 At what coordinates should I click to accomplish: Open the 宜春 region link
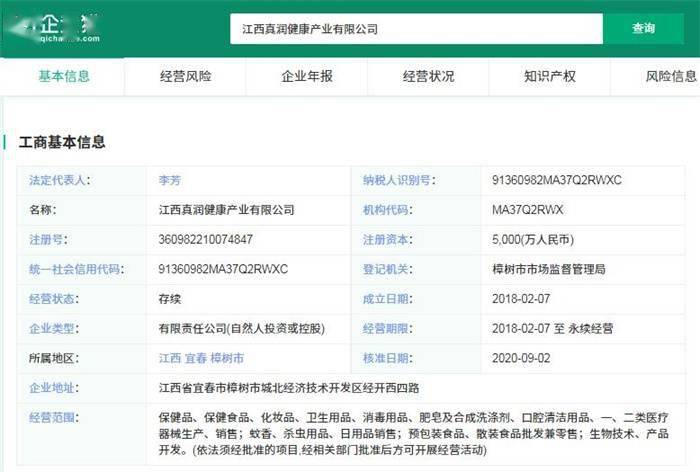(196, 358)
